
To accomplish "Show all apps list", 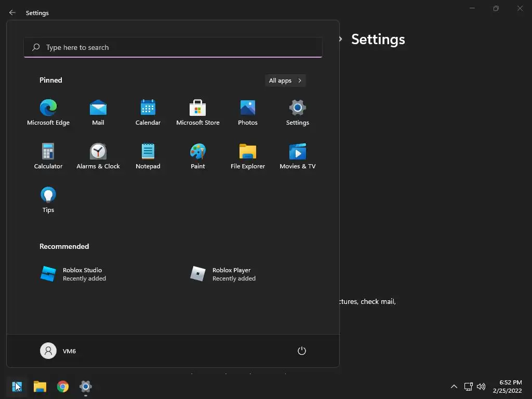I will pos(285,81).
